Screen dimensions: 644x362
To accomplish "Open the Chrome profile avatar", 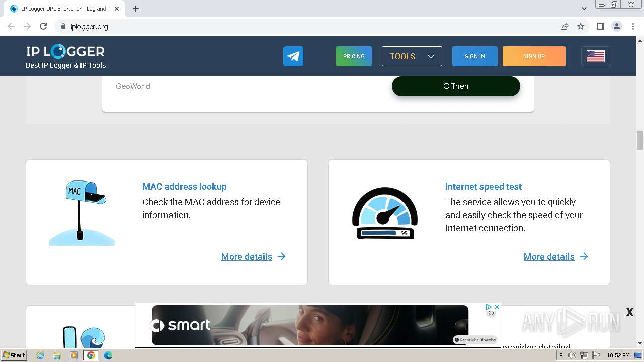I will pos(617,26).
